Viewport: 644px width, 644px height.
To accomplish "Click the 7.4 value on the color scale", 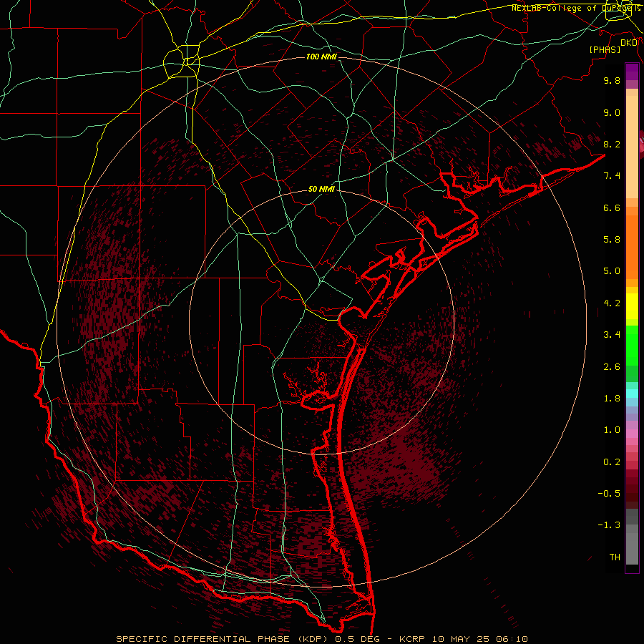I will click(612, 176).
